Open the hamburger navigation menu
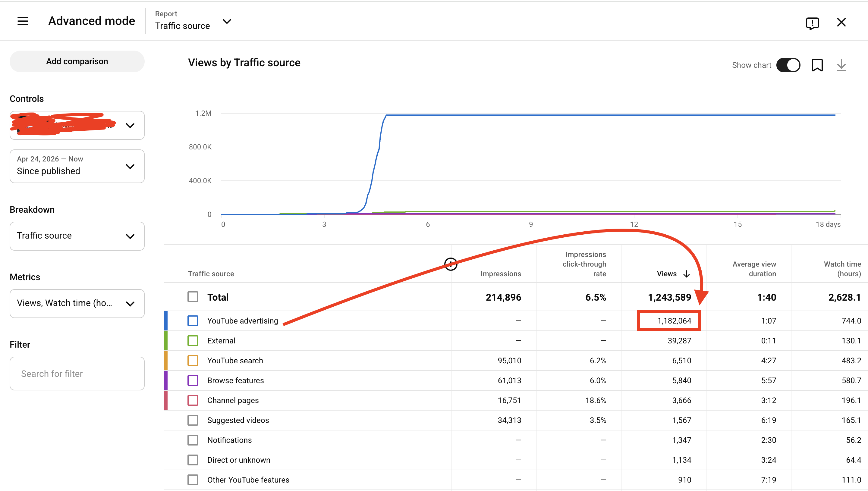Image resolution: width=868 pixels, height=491 pixels. pos(23,21)
